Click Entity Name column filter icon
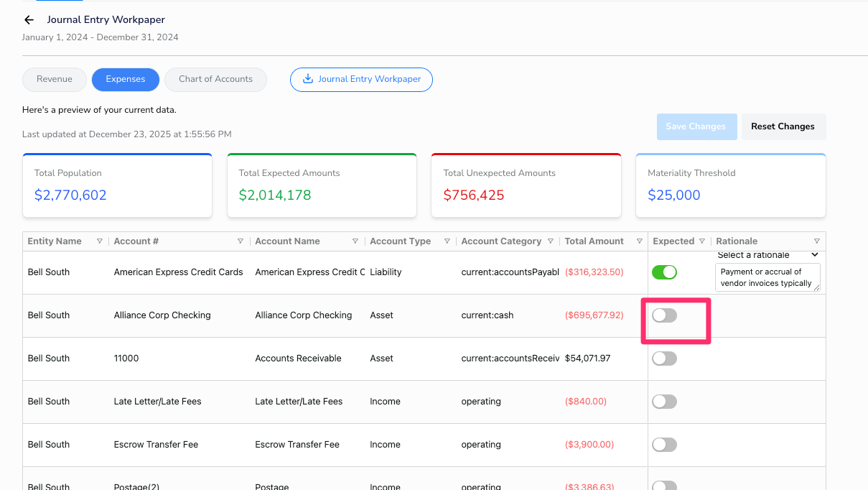 pyautogui.click(x=99, y=241)
